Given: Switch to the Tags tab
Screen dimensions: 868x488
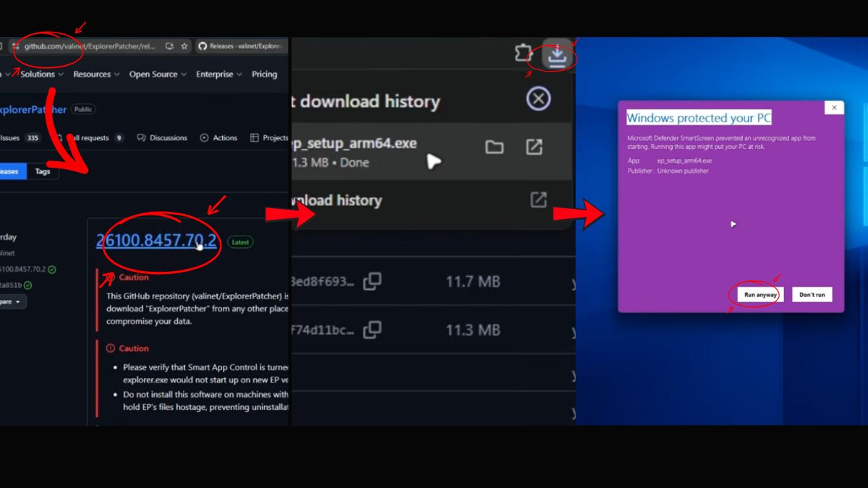Looking at the screenshot, I should 43,171.
